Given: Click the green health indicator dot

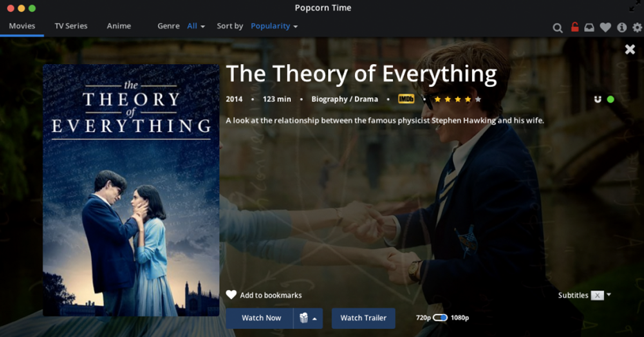Looking at the screenshot, I should pyautogui.click(x=610, y=99).
